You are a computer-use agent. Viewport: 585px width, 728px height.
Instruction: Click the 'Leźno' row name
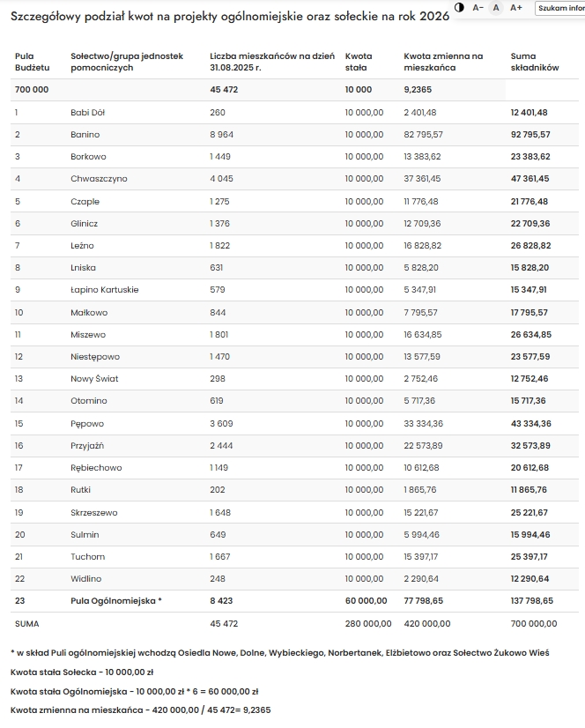(82, 246)
